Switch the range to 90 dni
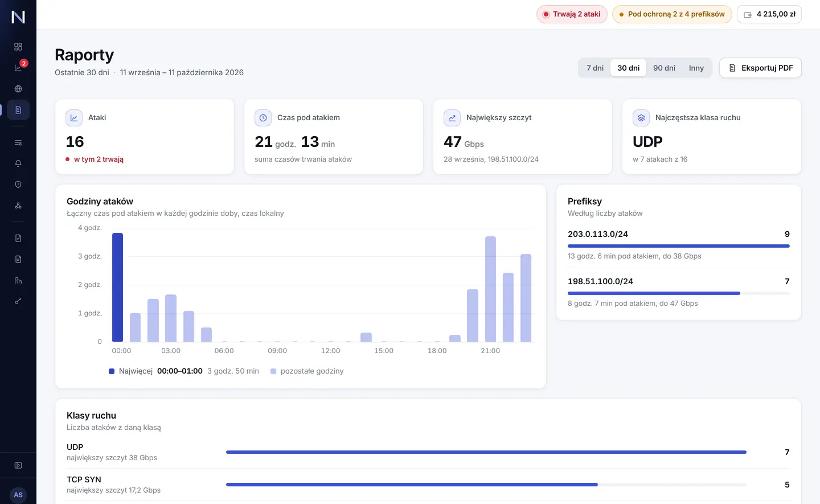This screenshot has width=820, height=504. (x=664, y=68)
